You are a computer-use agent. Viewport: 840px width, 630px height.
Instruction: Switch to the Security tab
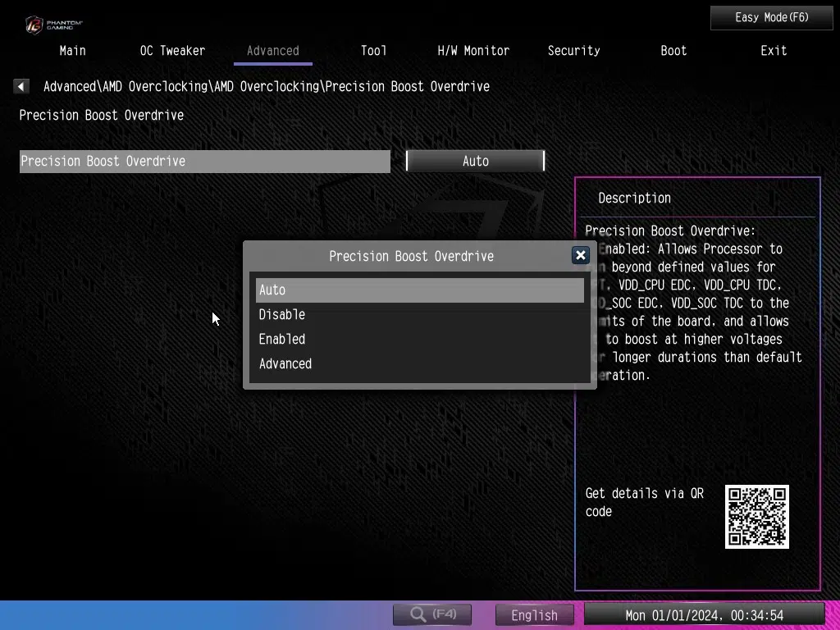573,51
